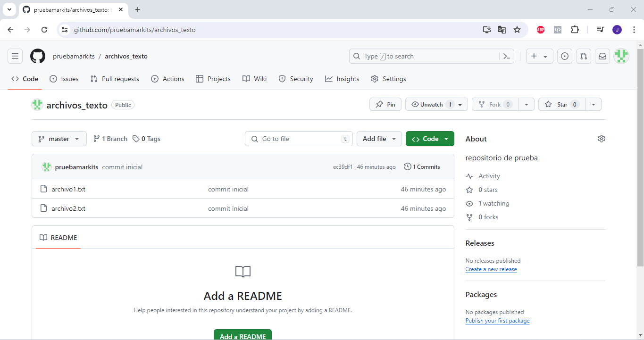Open the master branch dropdown
The width and height of the screenshot is (644, 340).
click(x=59, y=139)
